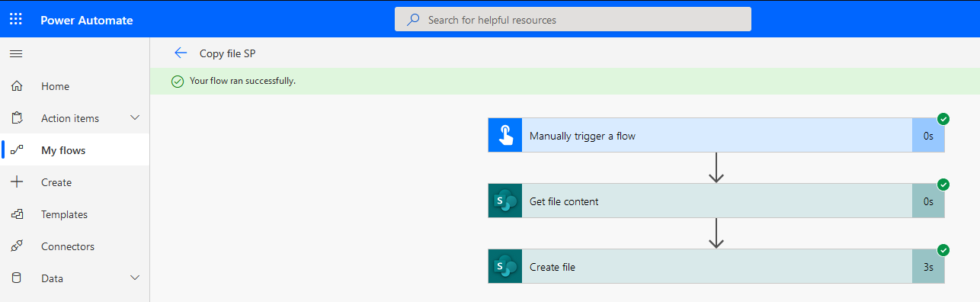Expand the Get file content step

716,201
